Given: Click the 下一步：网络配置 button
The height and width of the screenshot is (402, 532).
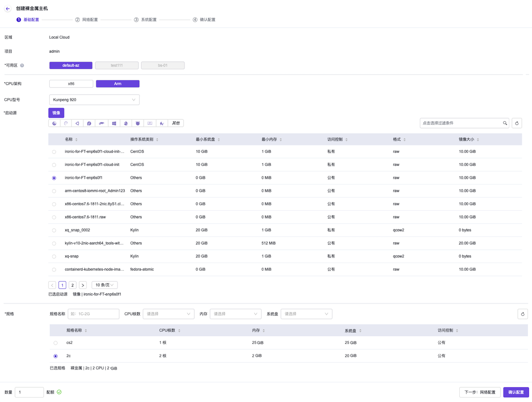Looking at the screenshot, I should pyautogui.click(x=480, y=392).
